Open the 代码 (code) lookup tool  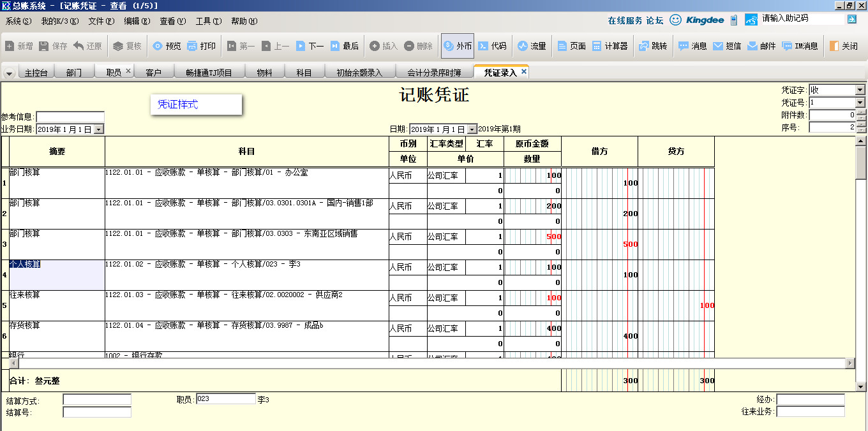pos(492,46)
